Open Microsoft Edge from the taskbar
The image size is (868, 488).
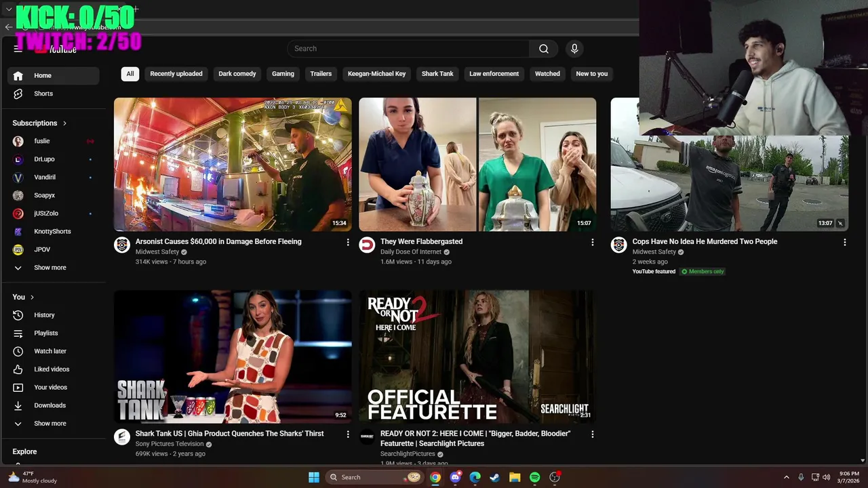tap(475, 477)
